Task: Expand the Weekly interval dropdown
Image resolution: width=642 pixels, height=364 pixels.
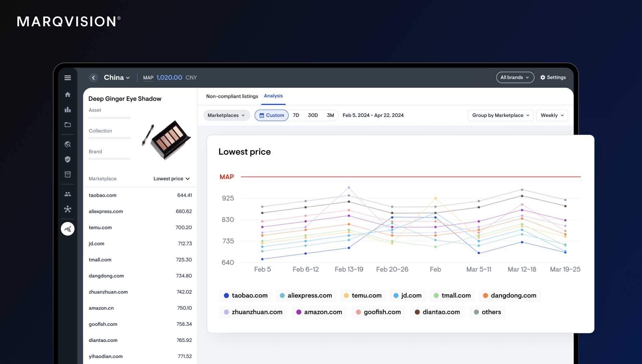Action: pos(552,115)
